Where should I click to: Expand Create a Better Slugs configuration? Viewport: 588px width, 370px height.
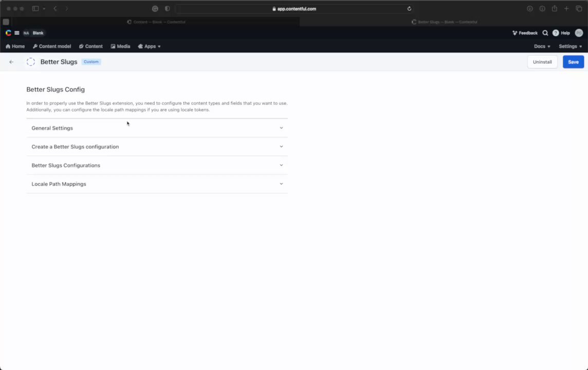(157, 146)
